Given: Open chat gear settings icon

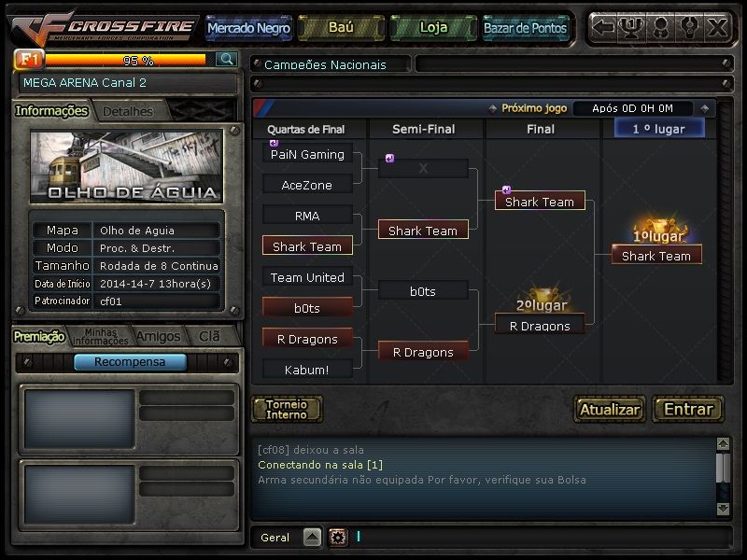Looking at the screenshot, I should point(338,538).
